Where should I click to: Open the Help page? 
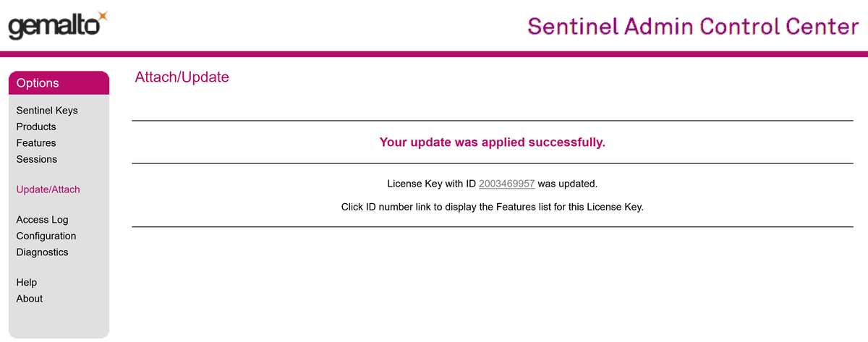pyautogui.click(x=27, y=283)
